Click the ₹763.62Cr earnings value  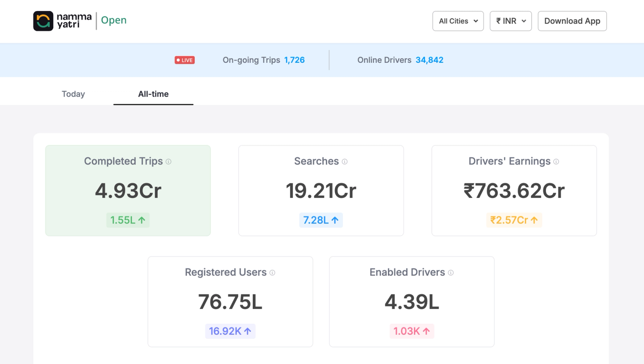point(514,191)
